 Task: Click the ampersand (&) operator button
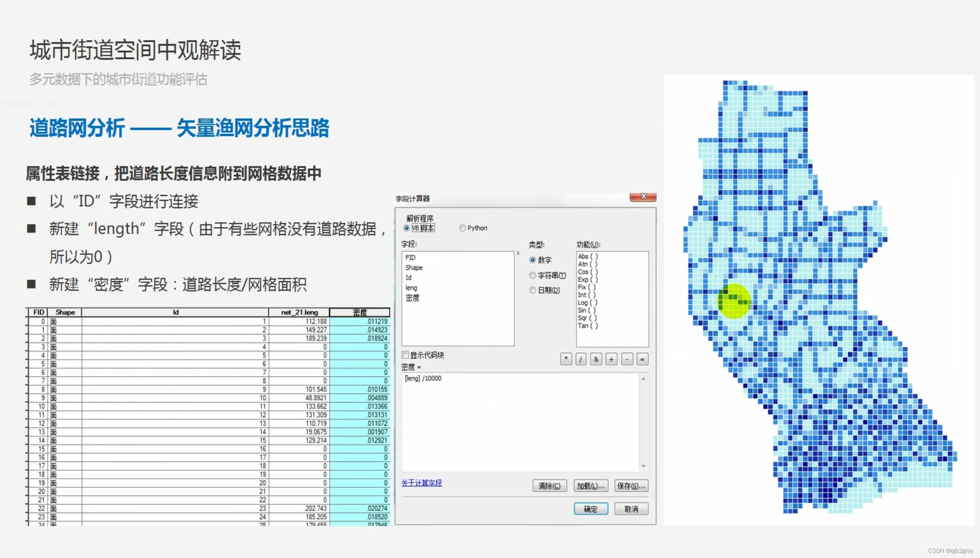pos(596,359)
